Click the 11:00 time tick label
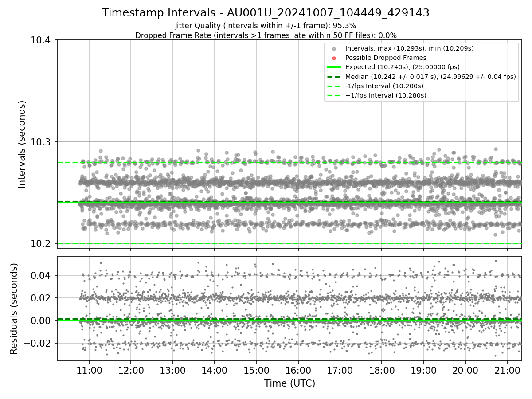Screen dimensions: 532x399 [89, 370]
